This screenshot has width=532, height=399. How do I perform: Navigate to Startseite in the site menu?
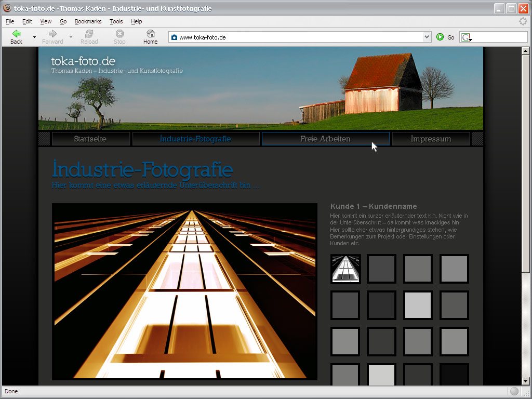coord(90,139)
